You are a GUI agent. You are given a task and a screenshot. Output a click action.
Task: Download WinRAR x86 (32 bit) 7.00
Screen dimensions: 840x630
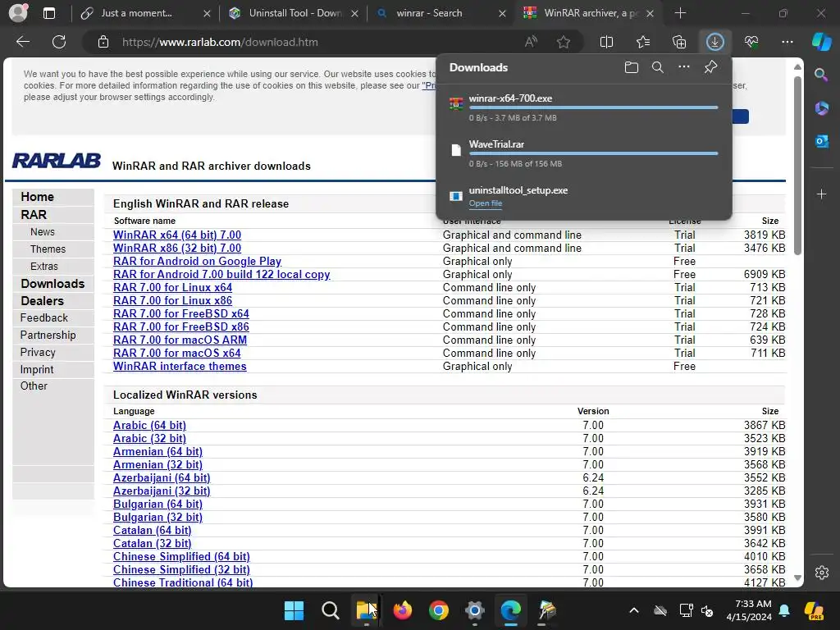tap(177, 248)
